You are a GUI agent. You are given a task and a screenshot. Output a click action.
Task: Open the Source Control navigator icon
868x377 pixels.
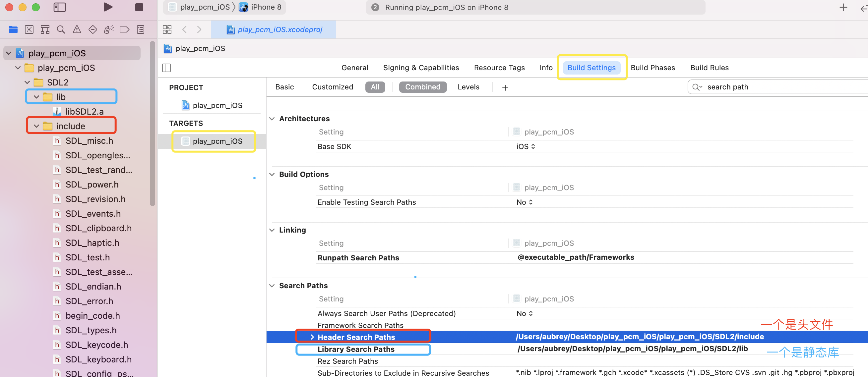coord(29,29)
